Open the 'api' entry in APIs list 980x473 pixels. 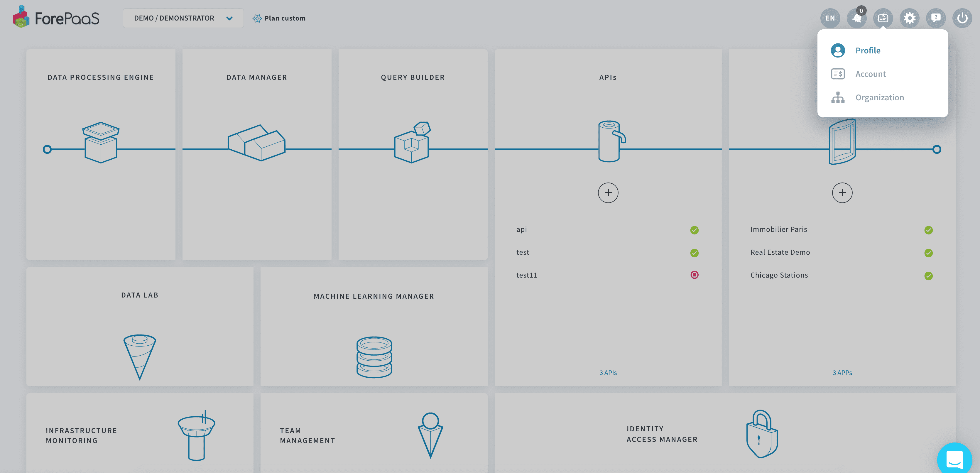(x=522, y=229)
